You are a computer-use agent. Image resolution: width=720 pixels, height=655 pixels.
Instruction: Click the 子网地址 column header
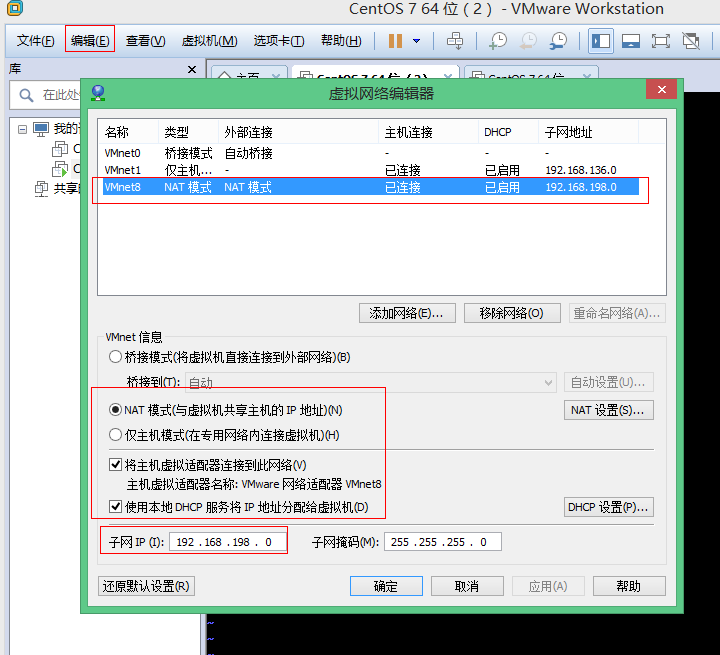(588, 132)
